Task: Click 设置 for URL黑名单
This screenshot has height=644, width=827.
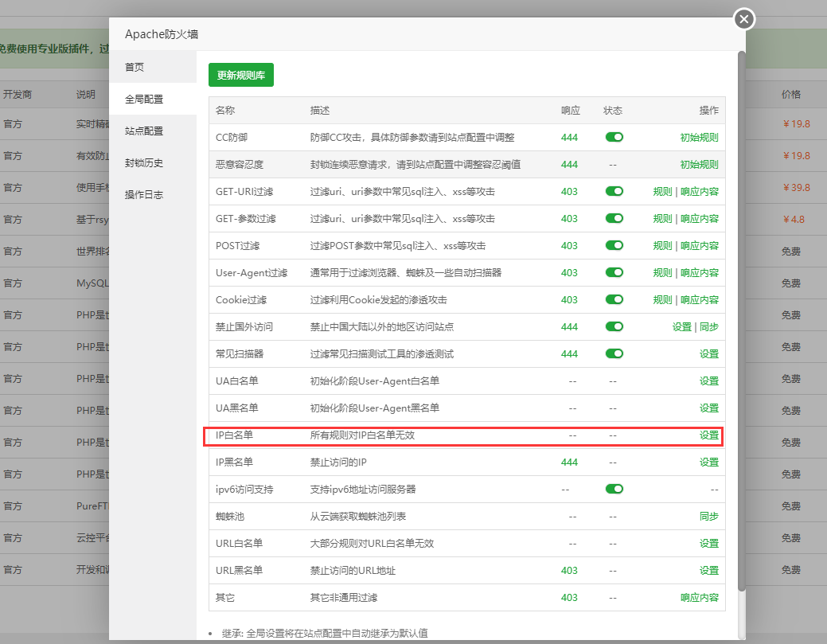Action: pos(709,571)
